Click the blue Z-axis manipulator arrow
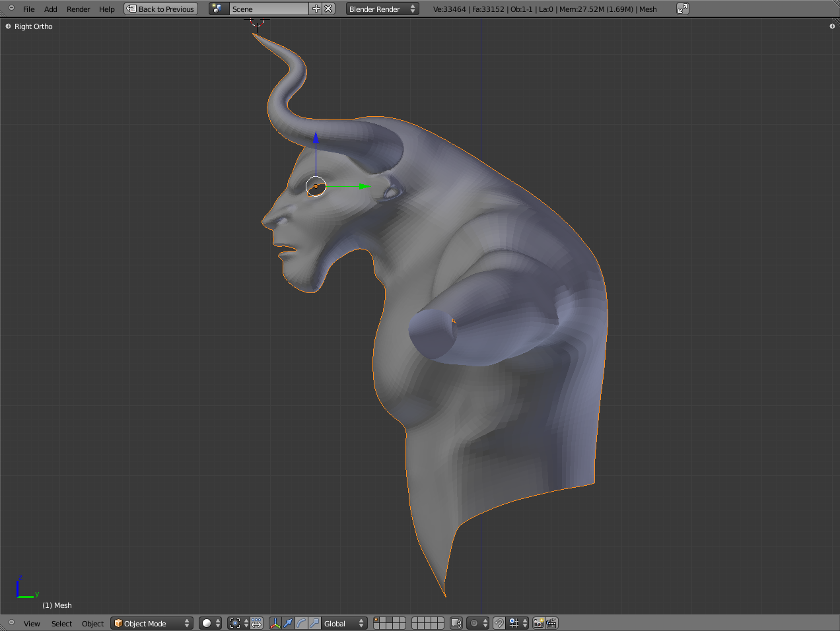 point(316,138)
